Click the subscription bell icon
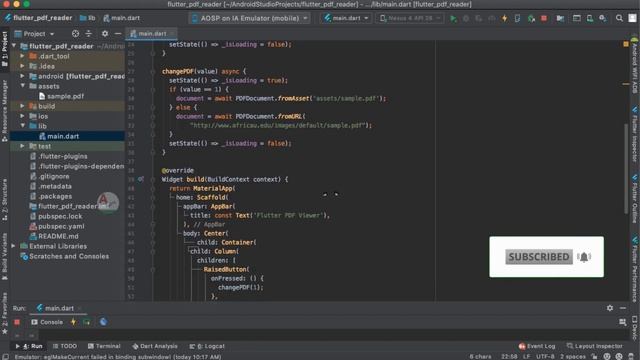This screenshot has width=640, height=360. pos(584,257)
